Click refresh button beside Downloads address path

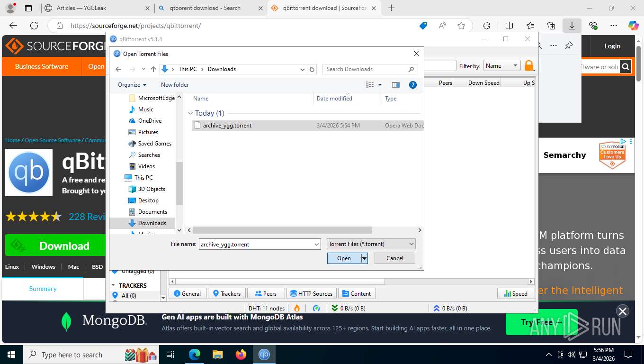click(312, 69)
